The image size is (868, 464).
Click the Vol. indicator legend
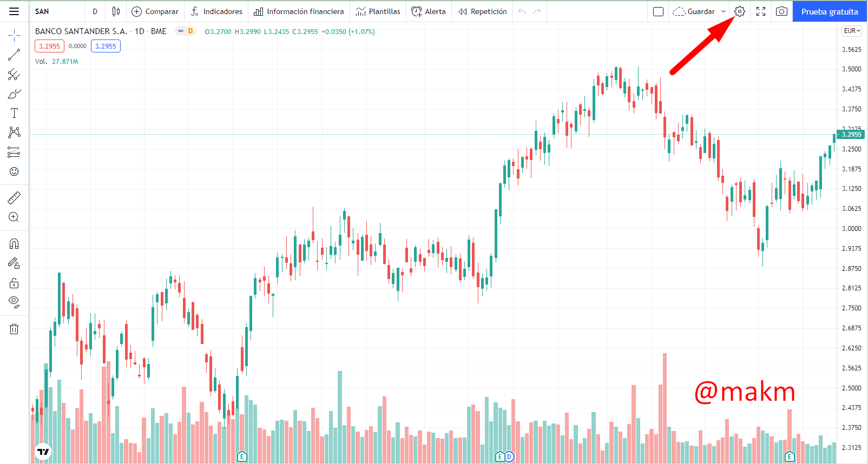(41, 62)
